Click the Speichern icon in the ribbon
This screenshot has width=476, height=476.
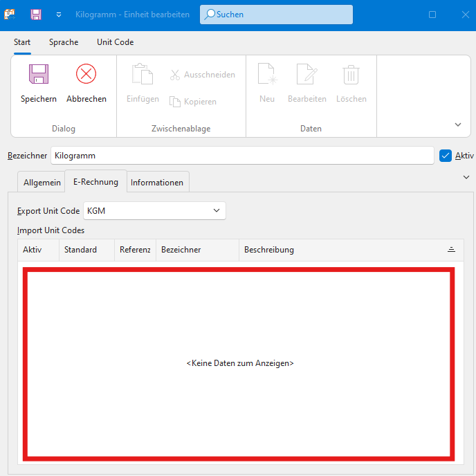38,75
